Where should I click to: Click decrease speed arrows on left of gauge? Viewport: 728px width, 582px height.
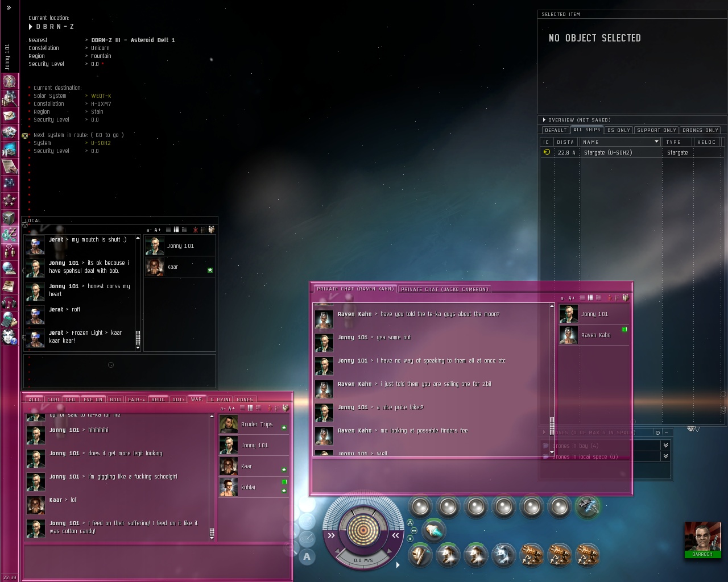[x=332, y=535]
